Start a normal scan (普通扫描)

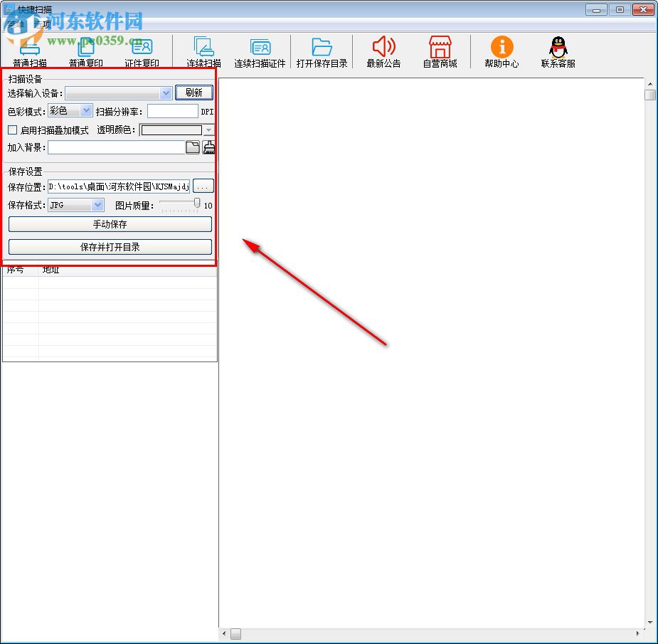pos(29,52)
